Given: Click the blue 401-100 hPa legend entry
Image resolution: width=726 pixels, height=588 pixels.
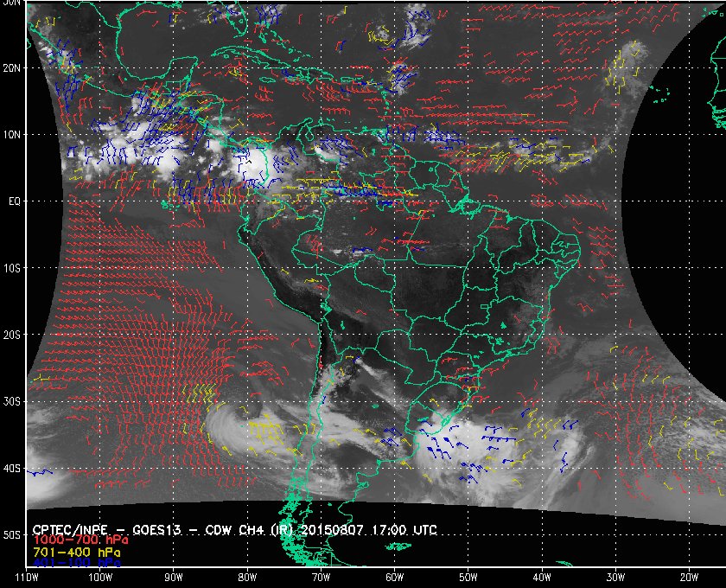Looking at the screenshot, I should 77,563.
